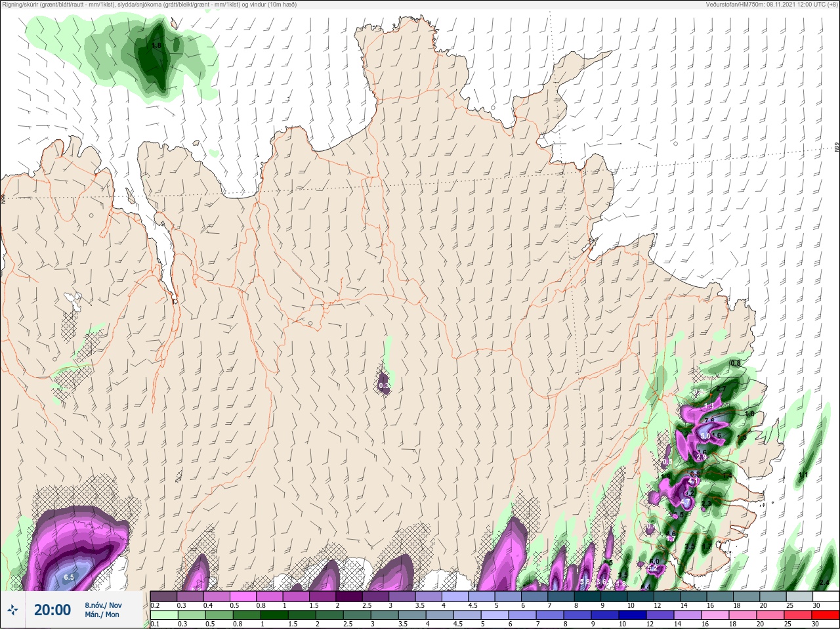Click the white 2.9 value in the eastern snow patch

701,456
